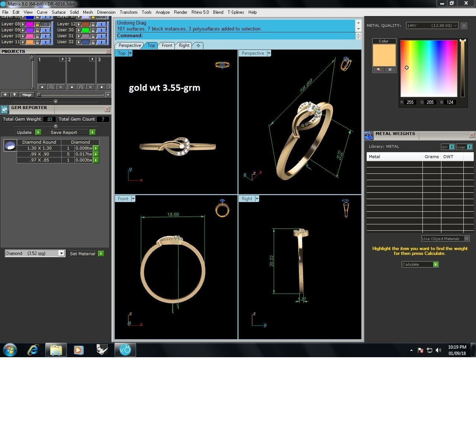This screenshot has width=476, height=448.
Task: Switch to the Front viewport tab
Action: coord(167,45)
